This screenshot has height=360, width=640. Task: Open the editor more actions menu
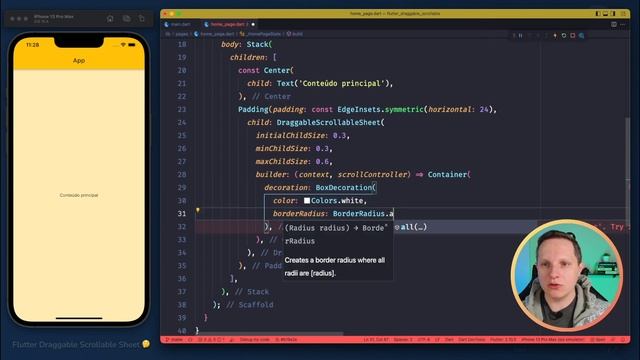[623, 24]
